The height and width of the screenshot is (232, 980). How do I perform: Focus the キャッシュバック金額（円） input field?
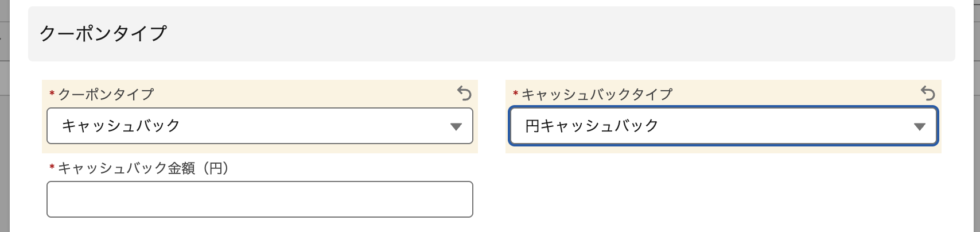(259, 199)
